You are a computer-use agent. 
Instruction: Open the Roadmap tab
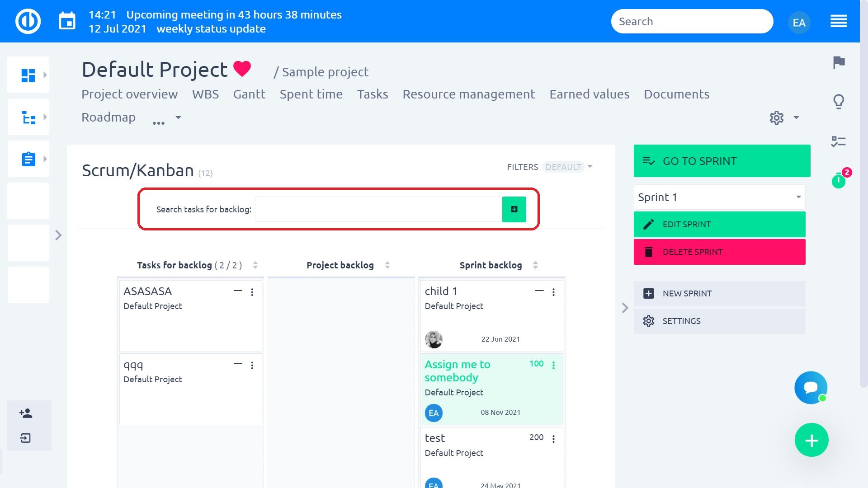(108, 117)
